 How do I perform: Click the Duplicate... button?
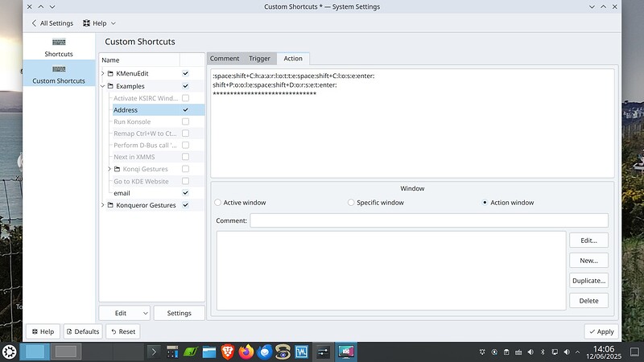click(588, 281)
